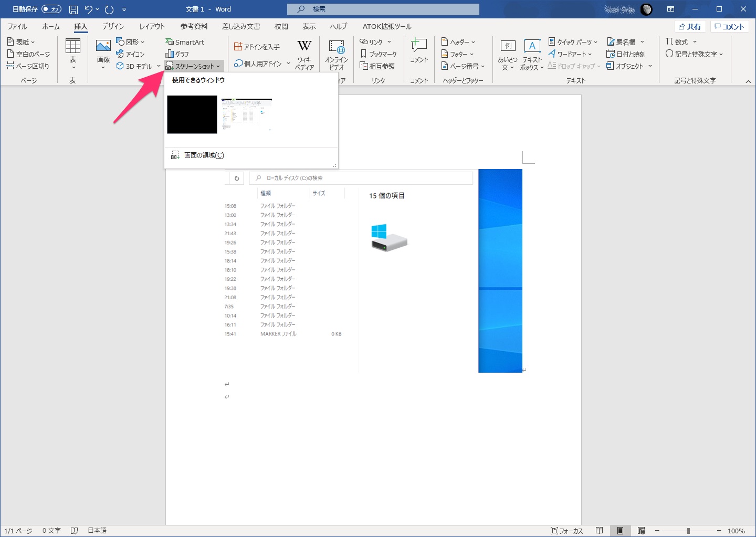Insert a 相互参照 cross-reference
This screenshot has height=537, width=756.
[377, 66]
